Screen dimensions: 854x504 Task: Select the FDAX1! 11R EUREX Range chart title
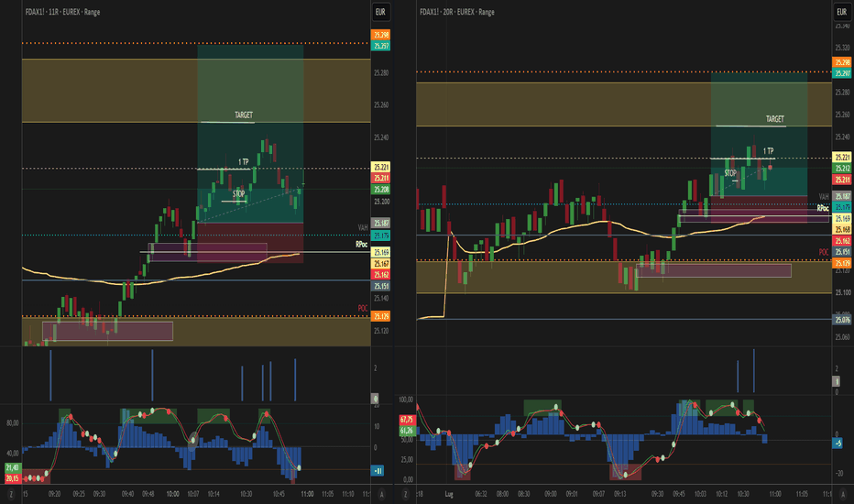[x=62, y=11]
